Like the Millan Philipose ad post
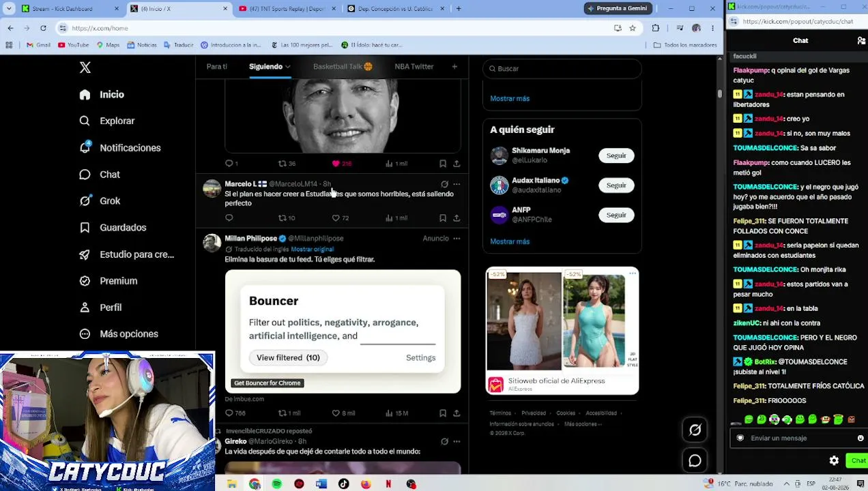This screenshot has height=491, width=868. 336,413
